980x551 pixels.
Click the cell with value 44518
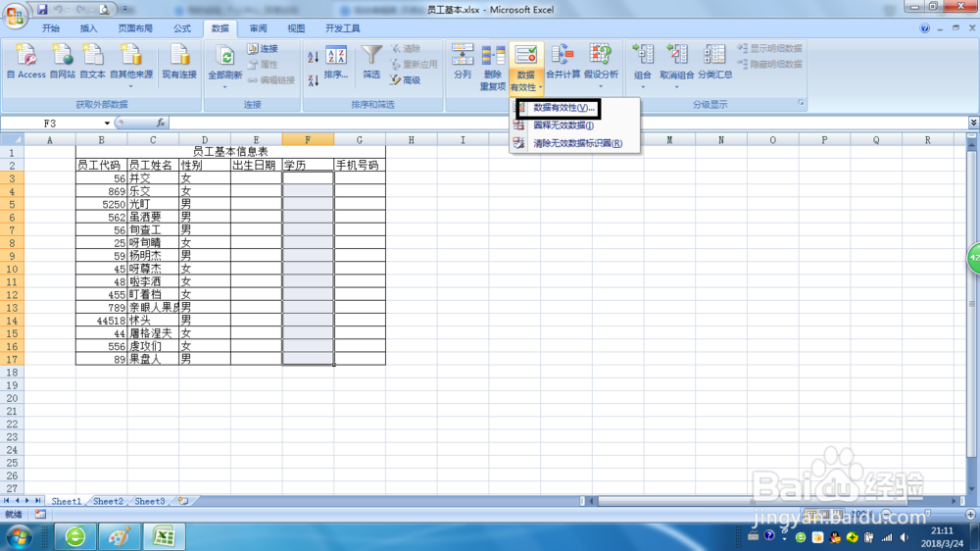[x=101, y=321]
